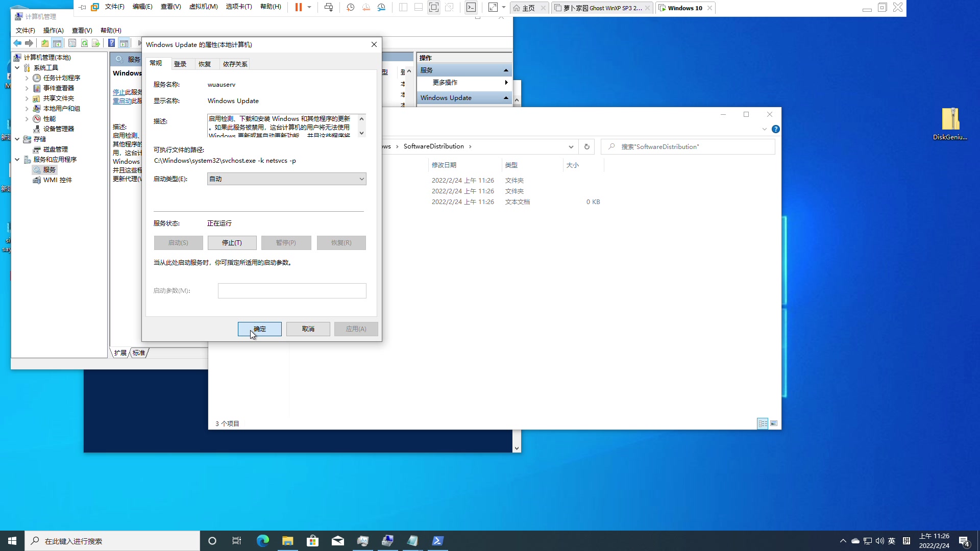This screenshot has width=980, height=551.
Task: Open the 启动类型 combo box showing 自动
Action: pyautogui.click(x=287, y=179)
